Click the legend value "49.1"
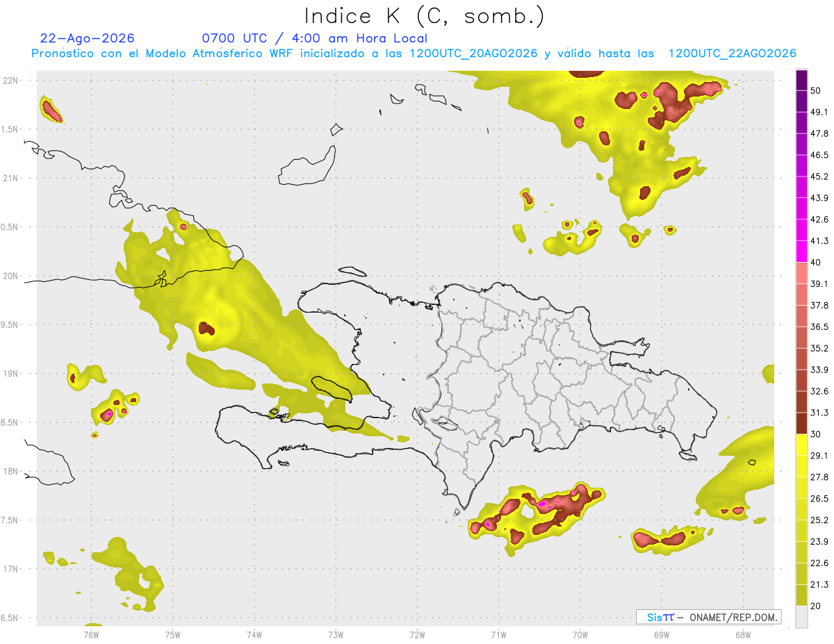The image size is (834, 644). (x=819, y=113)
